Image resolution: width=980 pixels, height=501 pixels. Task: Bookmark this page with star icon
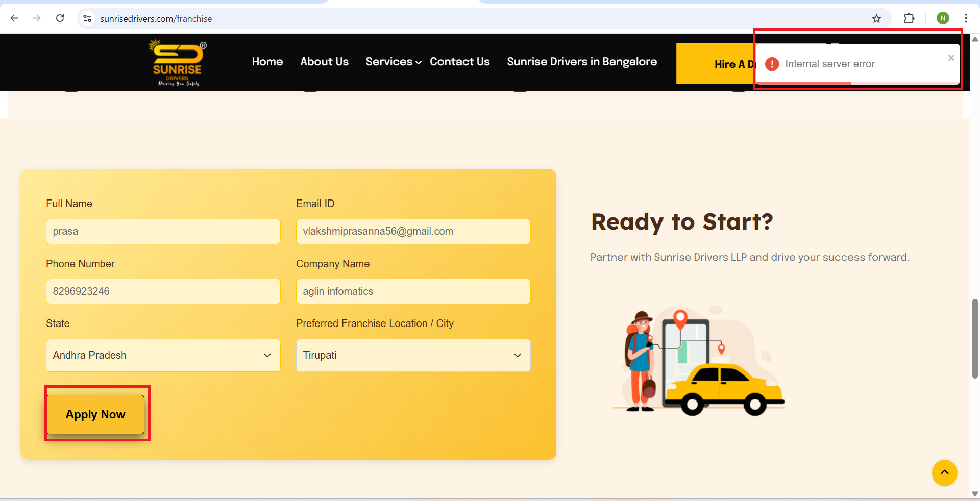(876, 18)
